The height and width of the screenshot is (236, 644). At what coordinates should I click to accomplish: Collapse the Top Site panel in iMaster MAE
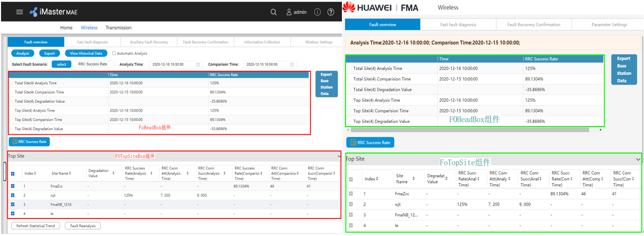click(x=339, y=156)
